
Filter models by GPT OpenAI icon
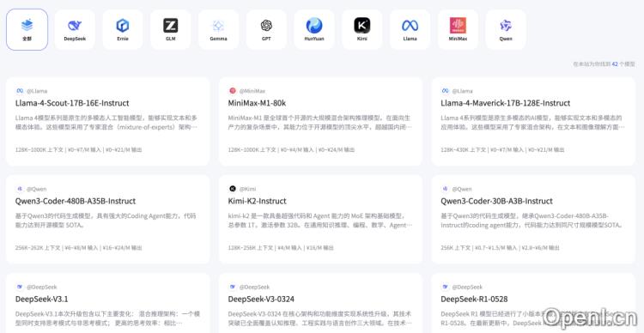[x=266, y=26]
